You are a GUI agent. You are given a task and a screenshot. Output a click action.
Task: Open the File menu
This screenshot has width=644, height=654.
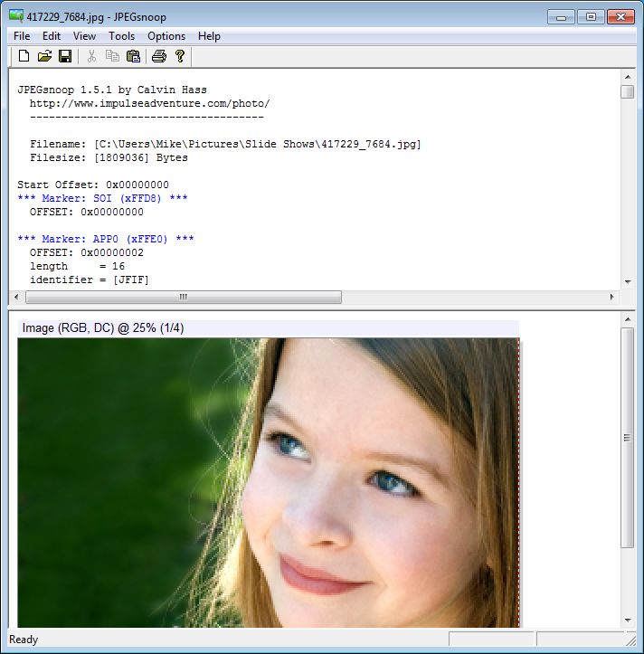click(22, 36)
